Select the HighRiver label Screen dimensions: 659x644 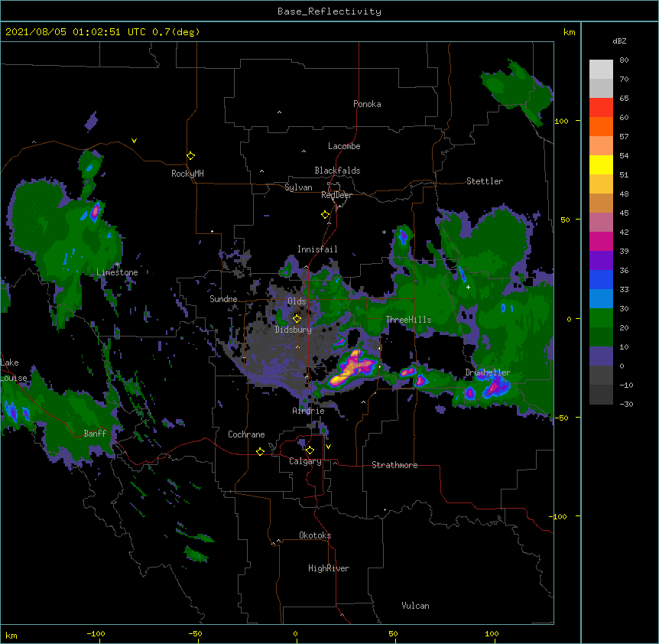329,568
